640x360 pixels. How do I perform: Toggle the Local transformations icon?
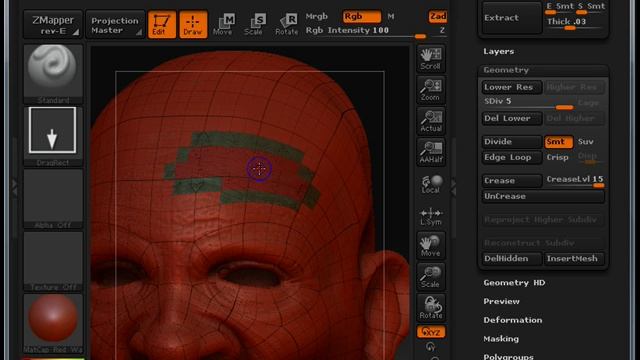pos(431,183)
